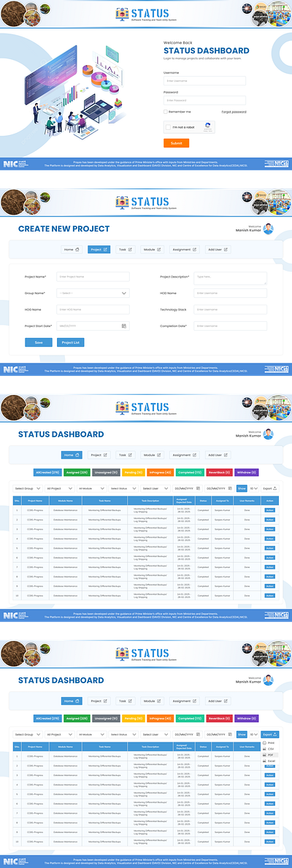Select RevertBack (0) filter, dashboard without Export menu
This screenshot has width=292, height=868.
click(219, 473)
